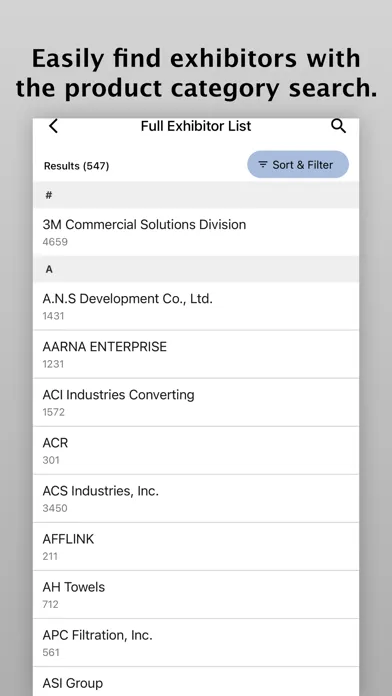Screen dimensions: 392x696
Task: Click the Full Exhibitor List title
Action: (x=196, y=127)
